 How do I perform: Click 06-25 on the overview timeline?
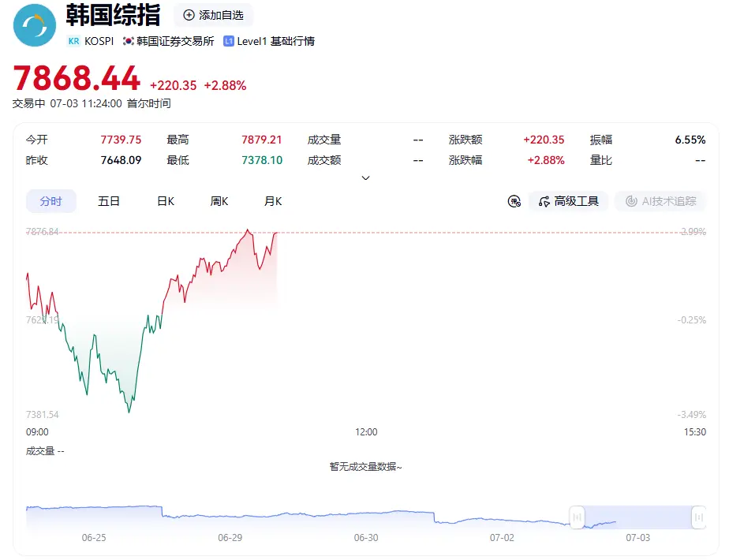pos(94,538)
